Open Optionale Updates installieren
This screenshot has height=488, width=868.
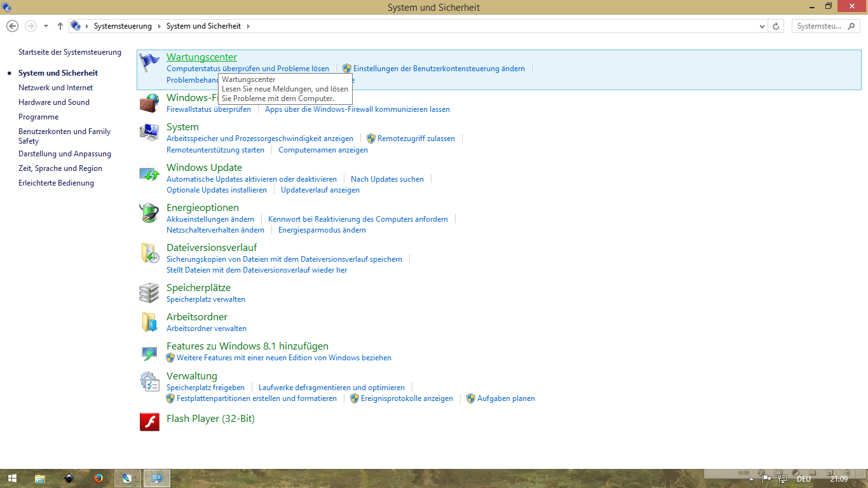point(217,190)
